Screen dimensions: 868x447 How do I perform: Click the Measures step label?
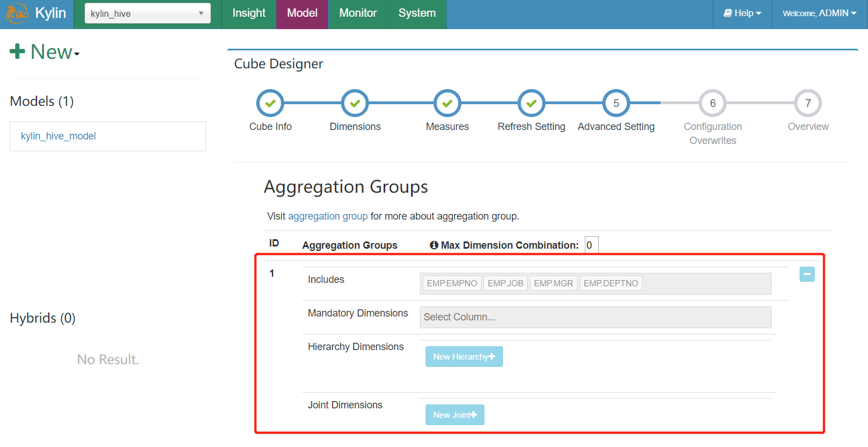tap(447, 127)
